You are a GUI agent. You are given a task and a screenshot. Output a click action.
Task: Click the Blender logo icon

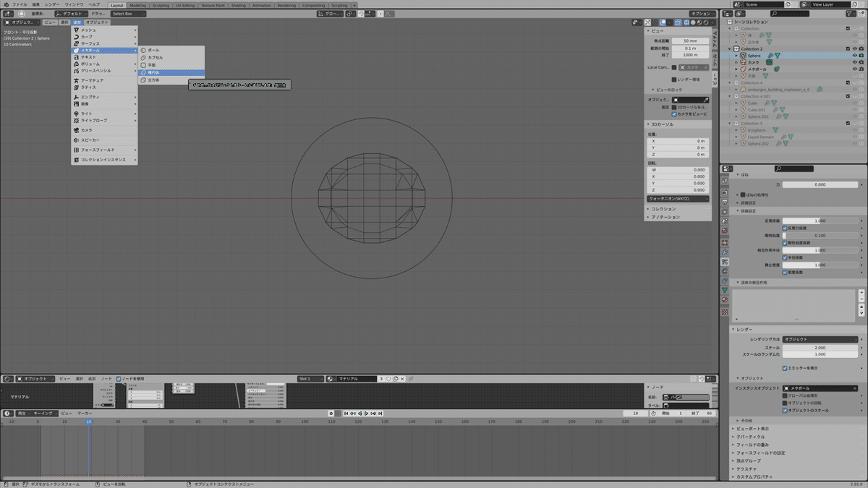[x=5, y=4]
